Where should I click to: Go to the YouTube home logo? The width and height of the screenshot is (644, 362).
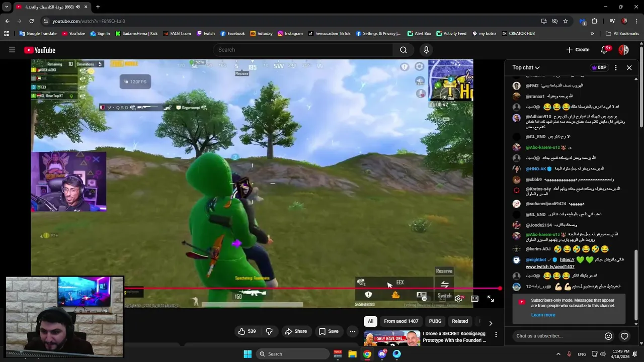point(40,50)
